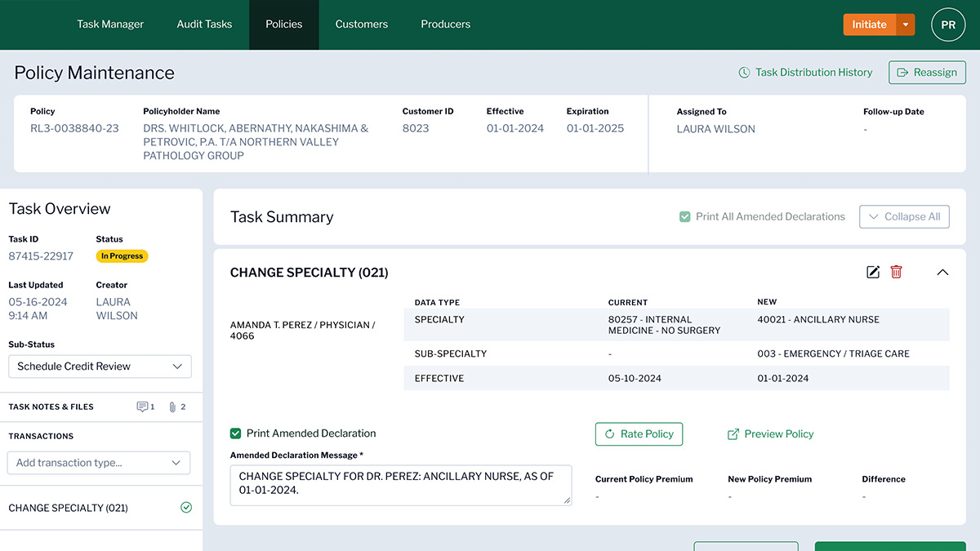The height and width of the screenshot is (551, 980).
Task: Open the Producers tab
Action: [446, 24]
